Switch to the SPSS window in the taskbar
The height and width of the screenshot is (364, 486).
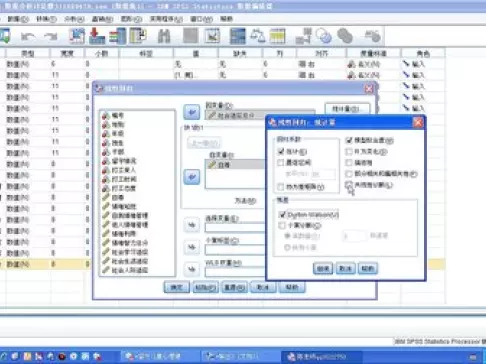point(321,357)
